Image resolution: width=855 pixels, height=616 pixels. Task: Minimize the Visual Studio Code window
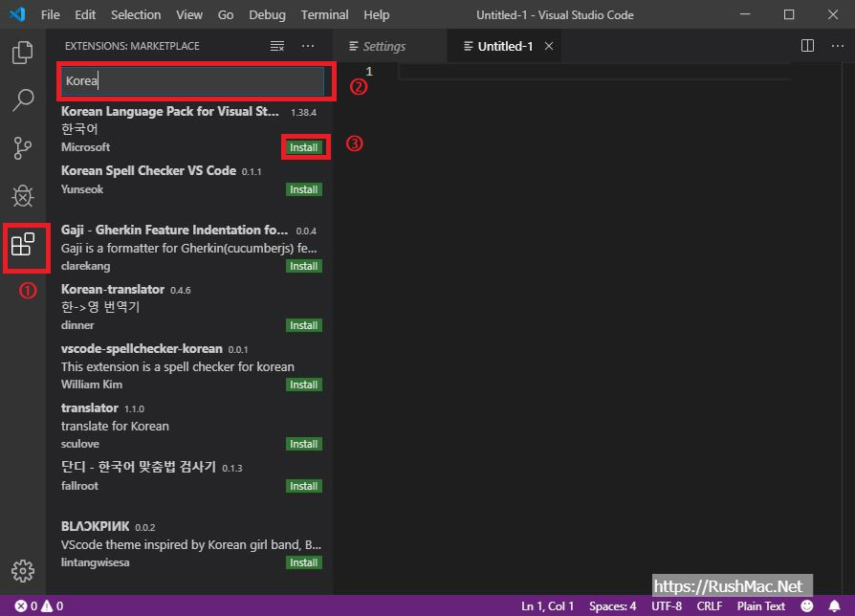click(x=745, y=14)
